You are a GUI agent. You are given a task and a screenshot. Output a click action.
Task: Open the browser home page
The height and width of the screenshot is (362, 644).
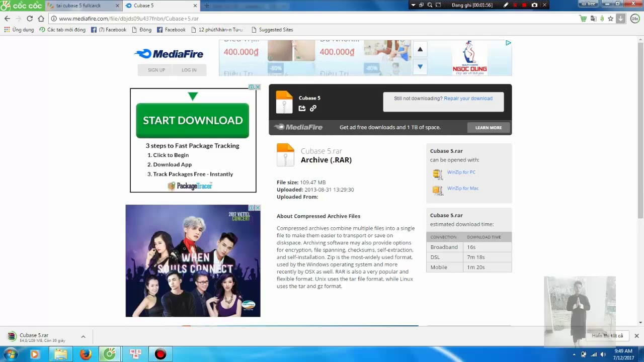coord(41,19)
